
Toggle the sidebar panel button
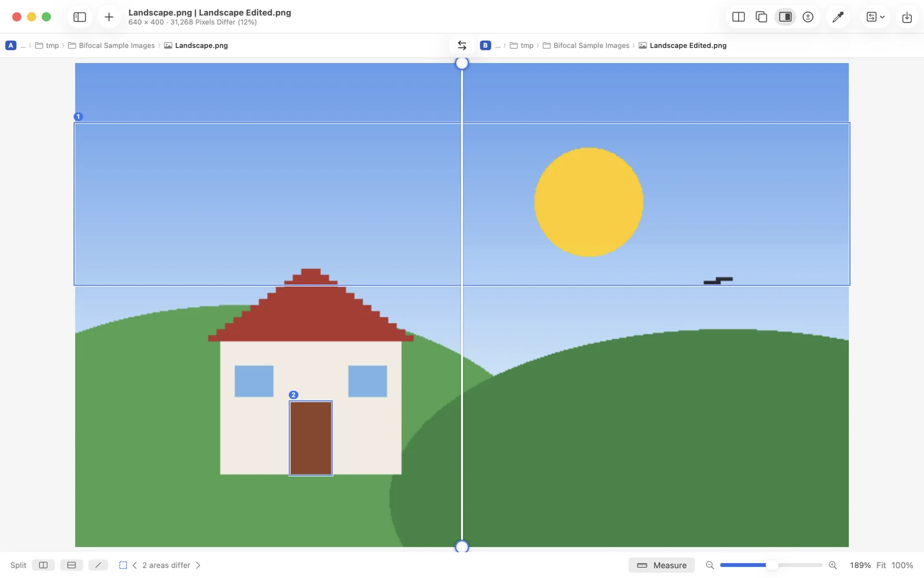pos(80,17)
